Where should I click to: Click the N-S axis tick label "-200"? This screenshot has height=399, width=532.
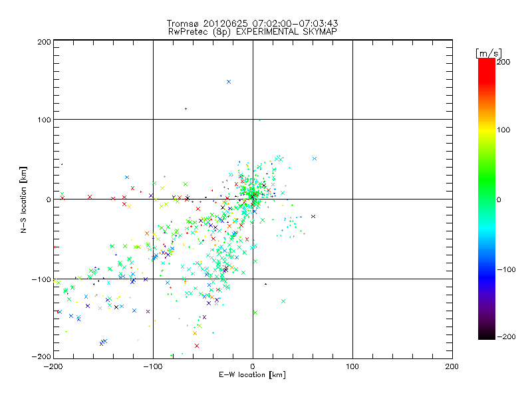coord(41,356)
